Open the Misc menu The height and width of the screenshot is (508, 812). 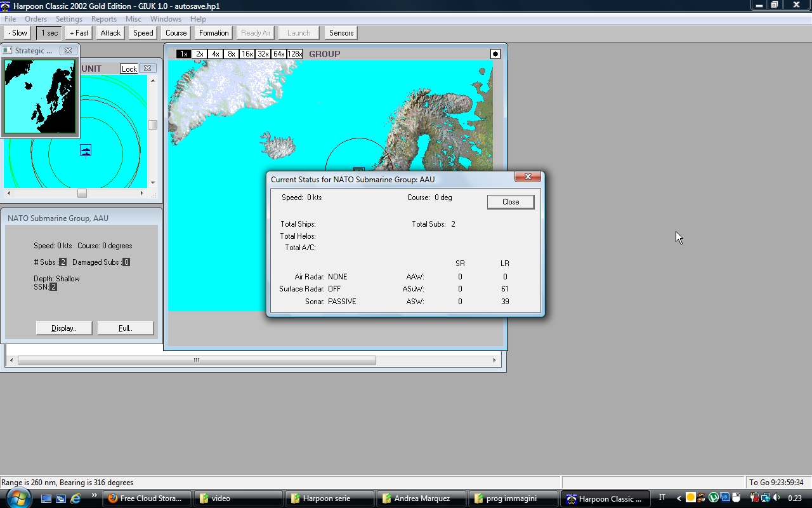(133, 19)
